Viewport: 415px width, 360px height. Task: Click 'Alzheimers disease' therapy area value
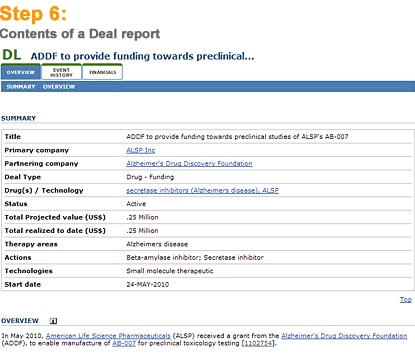(x=157, y=244)
